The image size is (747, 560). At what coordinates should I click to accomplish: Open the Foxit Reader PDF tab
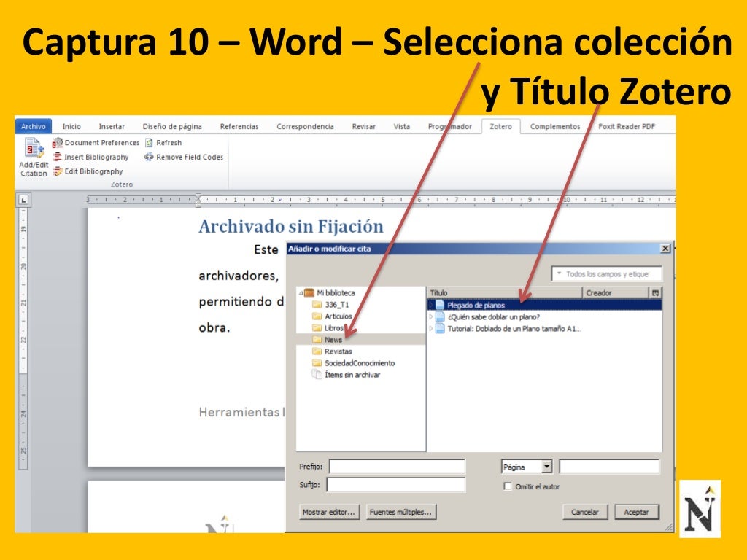627,126
